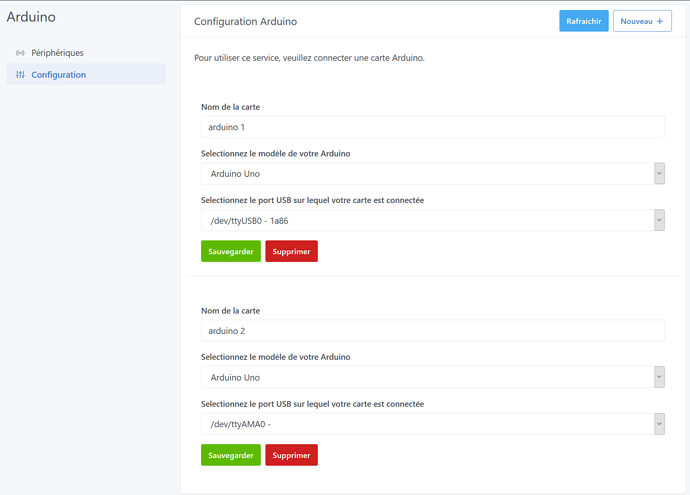This screenshot has width=690, height=495.
Task: Focus the card name field 'arduino 2'
Action: [433, 331]
